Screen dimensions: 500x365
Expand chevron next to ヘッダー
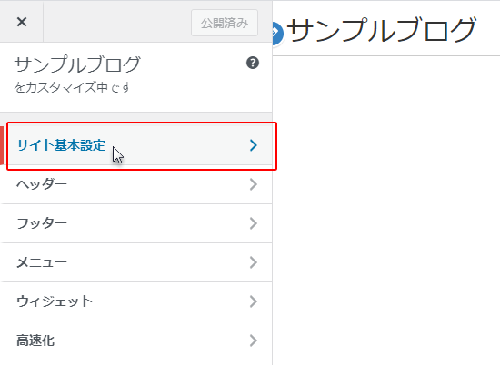click(x=253, y=184)
